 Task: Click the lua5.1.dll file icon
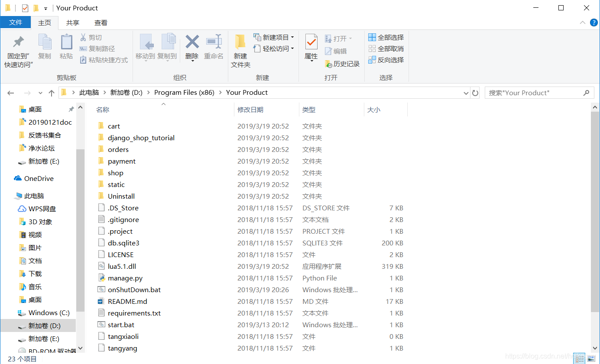101,266
